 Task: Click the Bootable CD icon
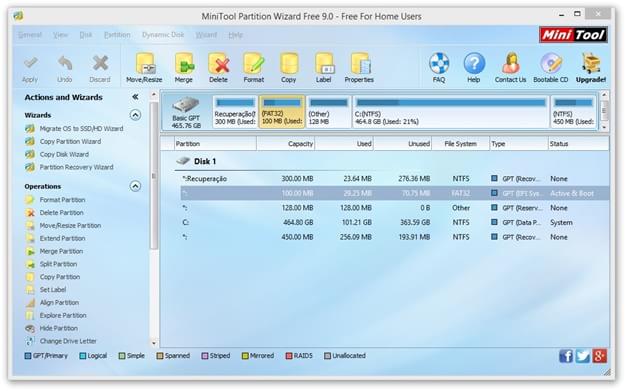[x=551, y=63]
